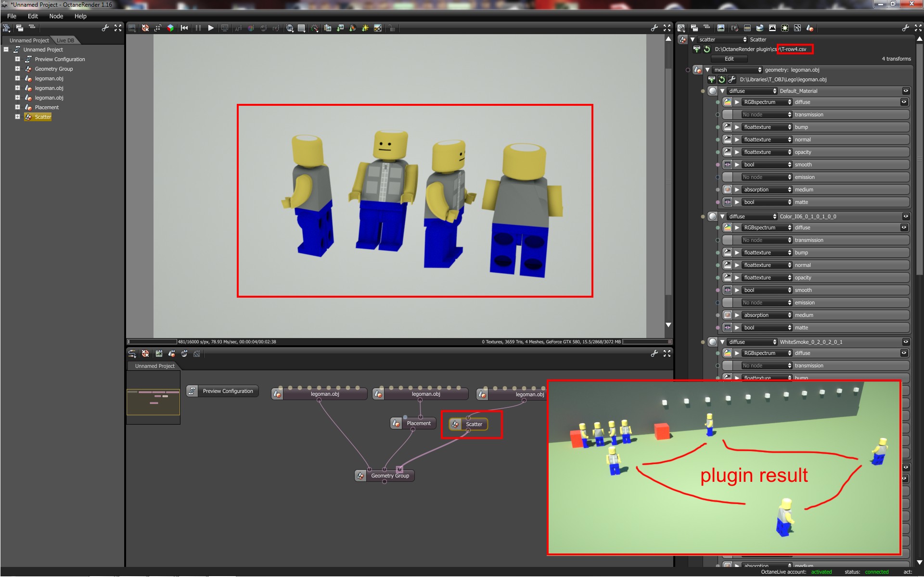Toggle the eye icon on the Default_Material row
This screenshot has height=578, width=924.
click(905, 91)
